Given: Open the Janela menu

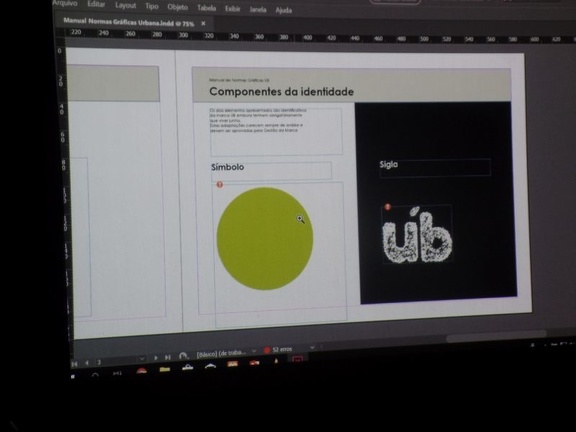Looking at the screenshot, I should [x=258, y=10].
